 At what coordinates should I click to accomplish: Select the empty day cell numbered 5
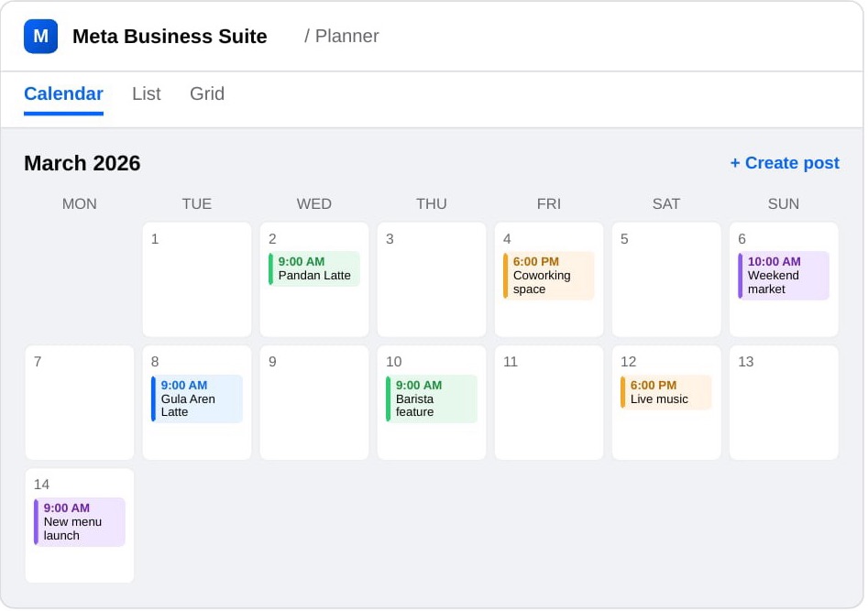click(x=666, y=279)
